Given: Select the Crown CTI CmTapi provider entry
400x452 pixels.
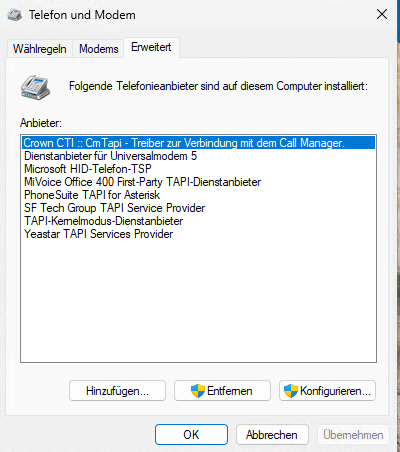Looking at the screenshot, I should pos(199,143).
